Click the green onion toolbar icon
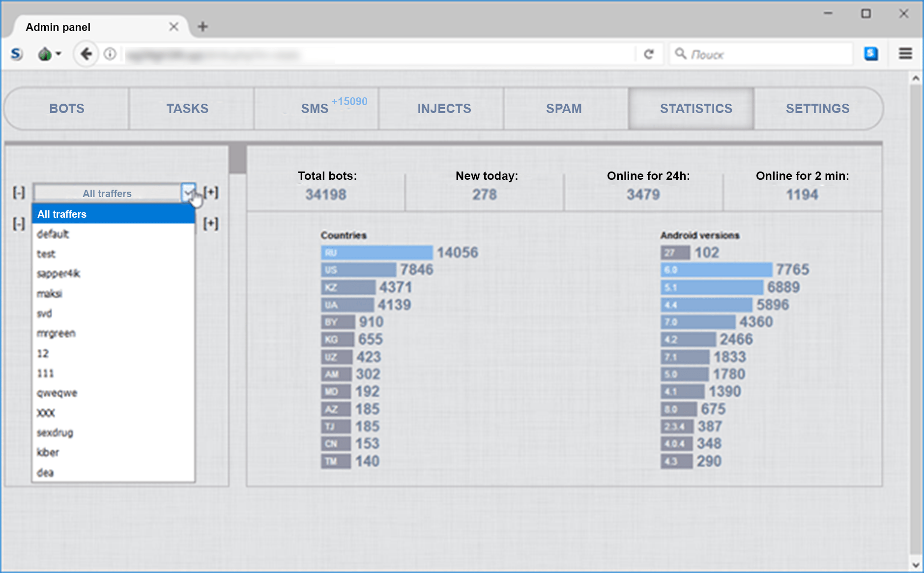Image resolution: width=924 pixels, height=573 pixels. pos(46,54)
